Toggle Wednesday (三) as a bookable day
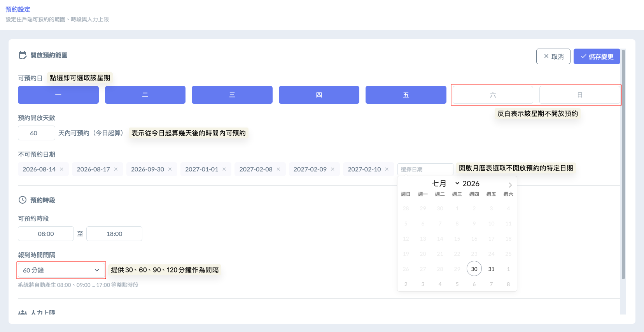644x332 pixels. (x=232, y=95)
